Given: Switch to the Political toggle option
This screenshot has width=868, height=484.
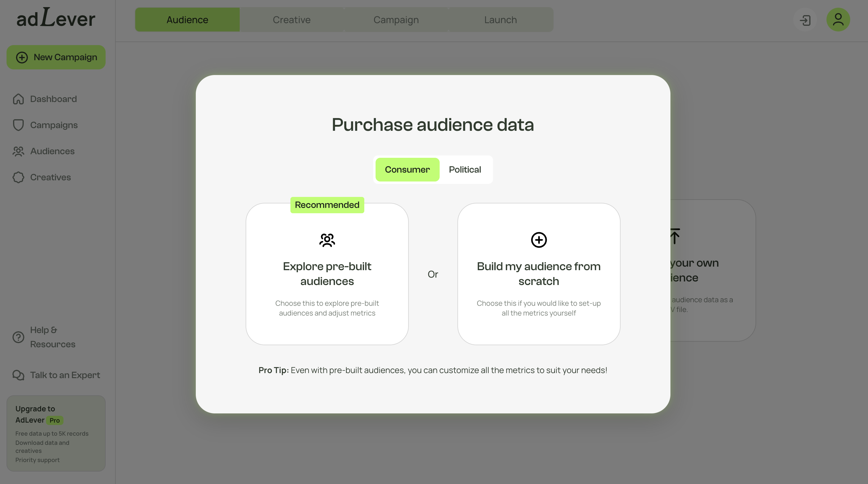Looking at the screenshot, I should [465, 169].
